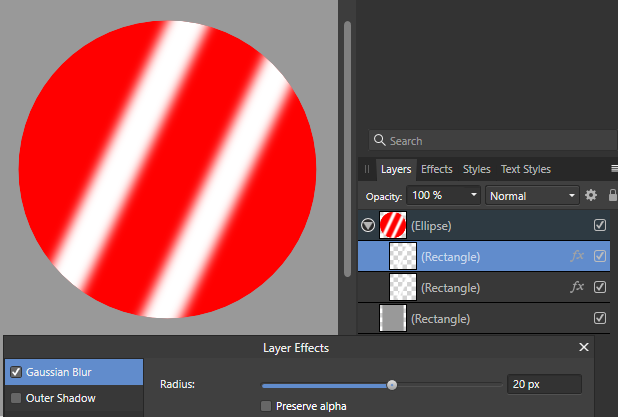Check the Preserve alpha option

click(x=266, y=406)
